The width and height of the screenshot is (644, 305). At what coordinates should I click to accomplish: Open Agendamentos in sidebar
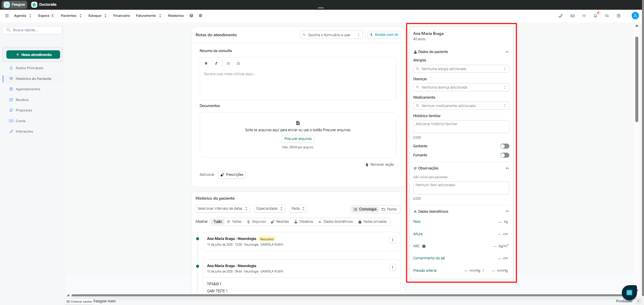[28, 89]
